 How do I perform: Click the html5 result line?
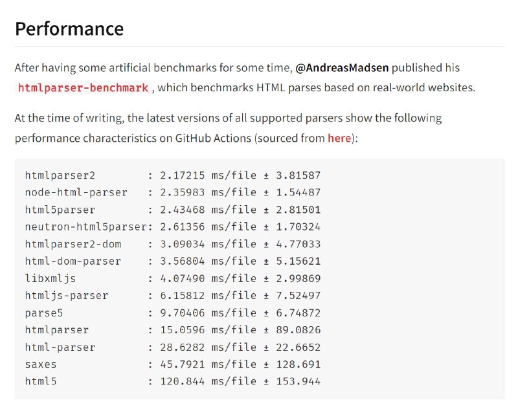[x=173, y=381]
